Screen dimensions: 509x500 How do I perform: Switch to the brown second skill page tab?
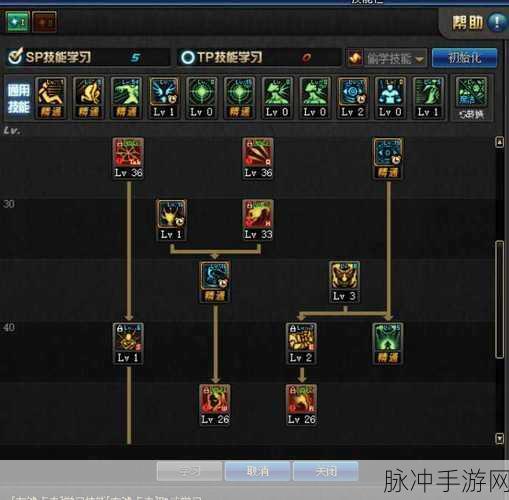pyautogui.click(x=44, y=22)
